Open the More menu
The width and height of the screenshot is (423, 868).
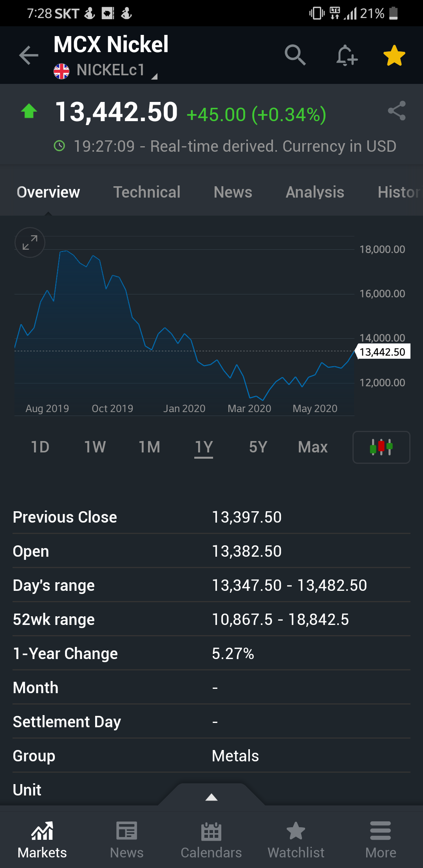click(x=381, y=840)
